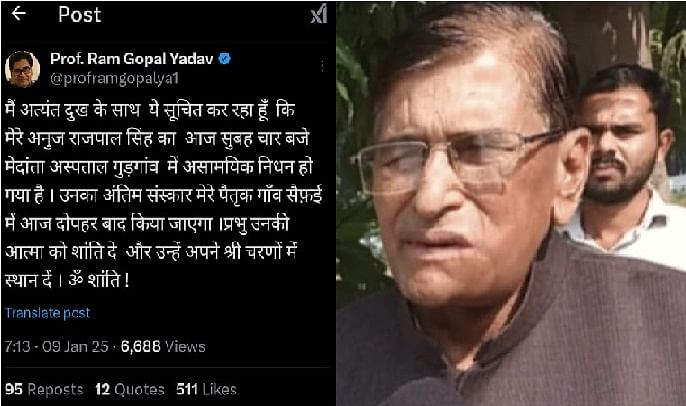Open the photo of the man wearing glasses
This screenshot has height=406, width=686.
click(x=511, y=204)
